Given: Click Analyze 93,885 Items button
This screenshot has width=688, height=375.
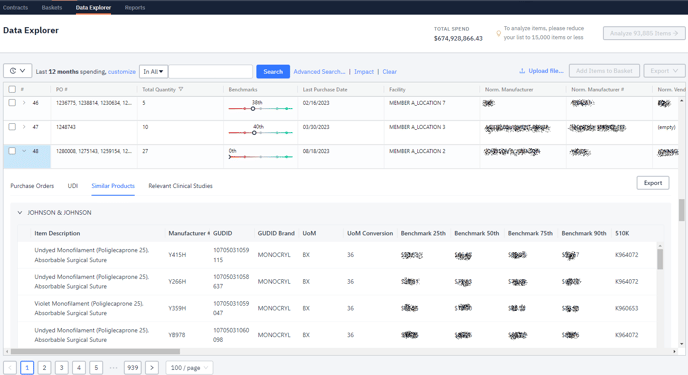Looking at the screenshot, I should tap(644, 33).
